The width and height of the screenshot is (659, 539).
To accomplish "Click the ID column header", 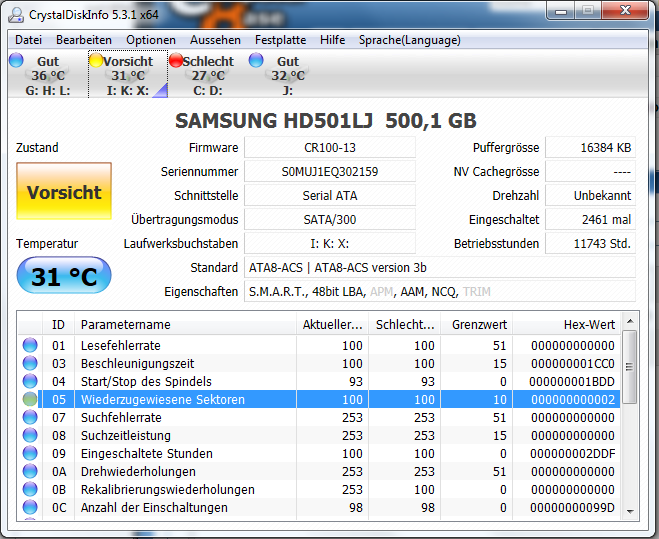I will (58, 325).
